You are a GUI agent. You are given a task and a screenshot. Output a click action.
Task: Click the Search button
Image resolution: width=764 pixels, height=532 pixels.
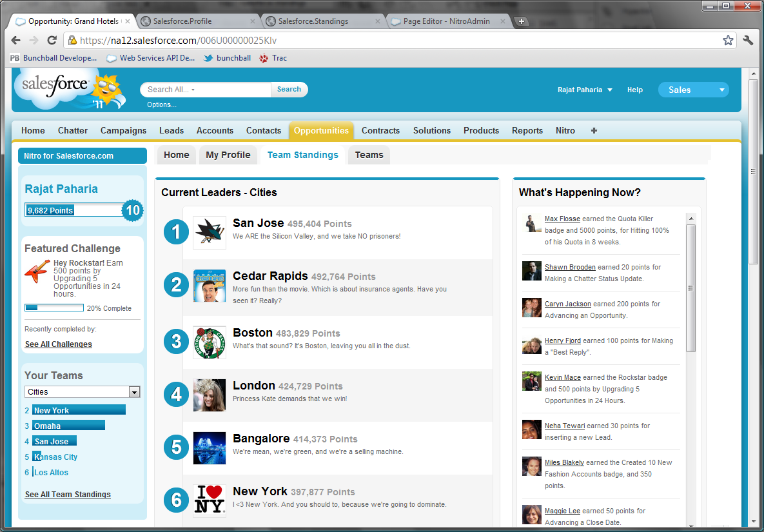289,89
